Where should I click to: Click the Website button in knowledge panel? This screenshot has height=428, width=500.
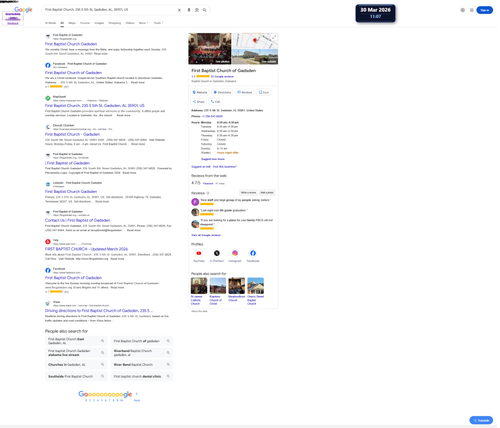point(200,92)
